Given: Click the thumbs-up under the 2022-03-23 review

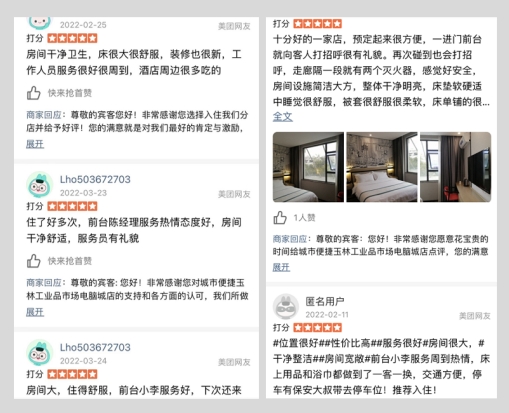Looking at the screenshot, I should (34, 261).
